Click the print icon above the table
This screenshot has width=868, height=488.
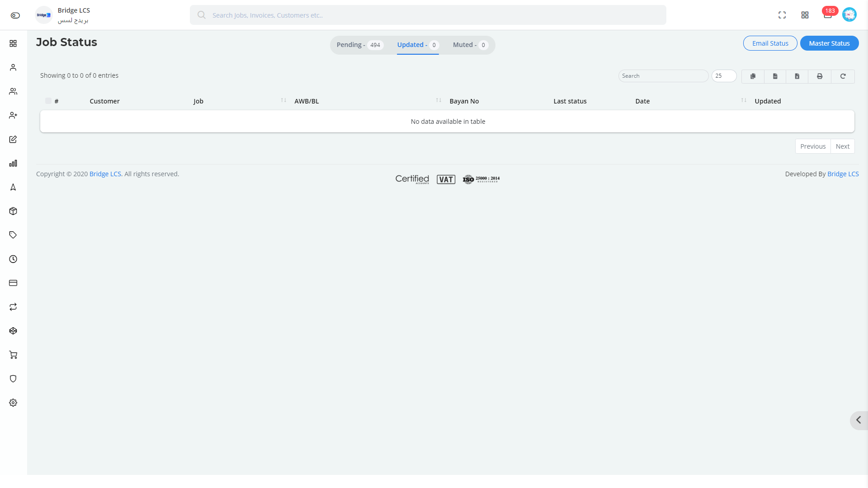[x=820, y=76]
